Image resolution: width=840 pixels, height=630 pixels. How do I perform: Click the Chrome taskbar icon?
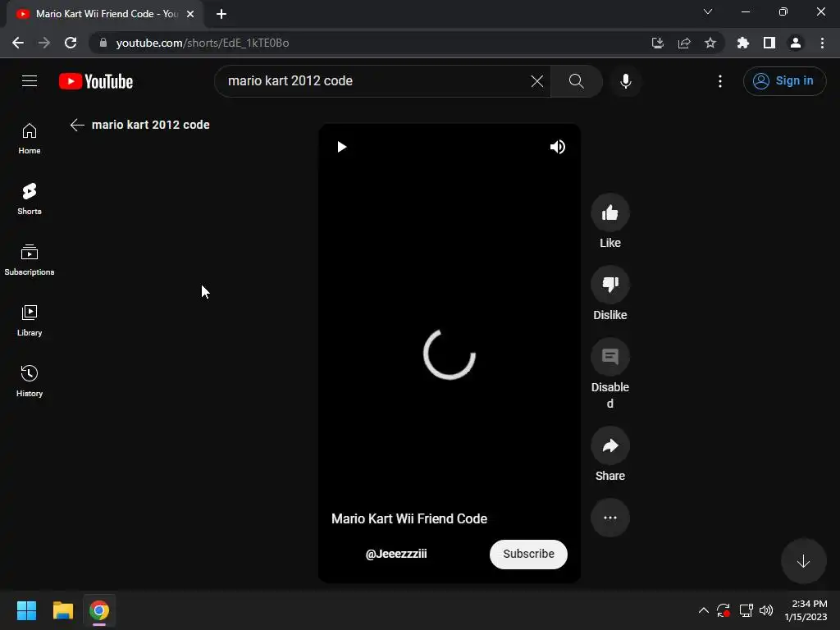click(x=99, y=610)
